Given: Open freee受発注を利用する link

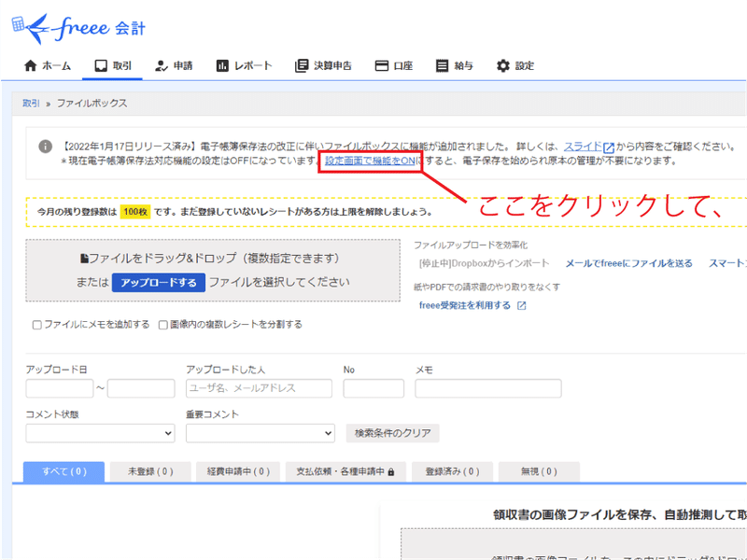Looking at the screenshot, I should [x=465, y=306].
